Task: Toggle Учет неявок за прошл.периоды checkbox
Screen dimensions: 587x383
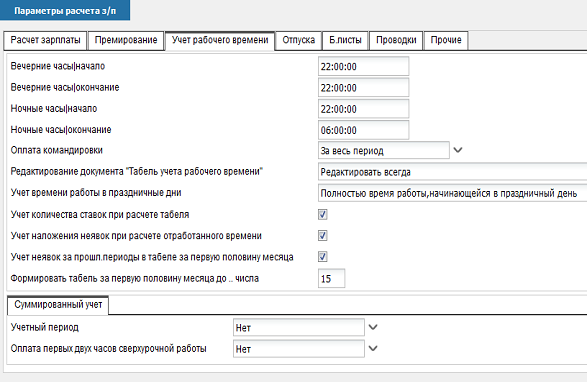Action: tap(322, 257)
